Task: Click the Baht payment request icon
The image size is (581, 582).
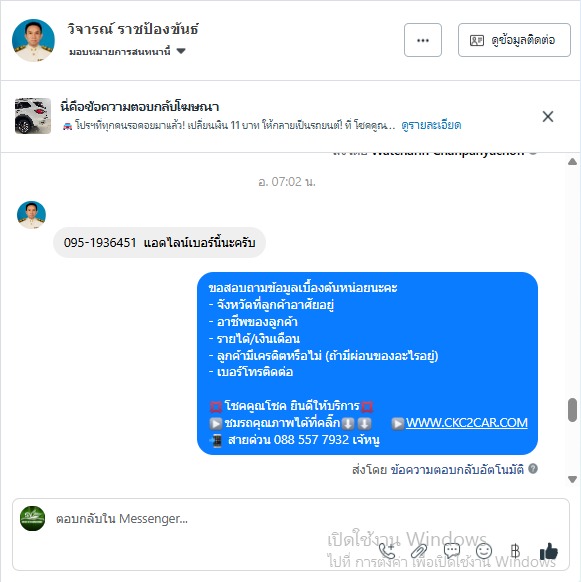Action: coord(515,551)
